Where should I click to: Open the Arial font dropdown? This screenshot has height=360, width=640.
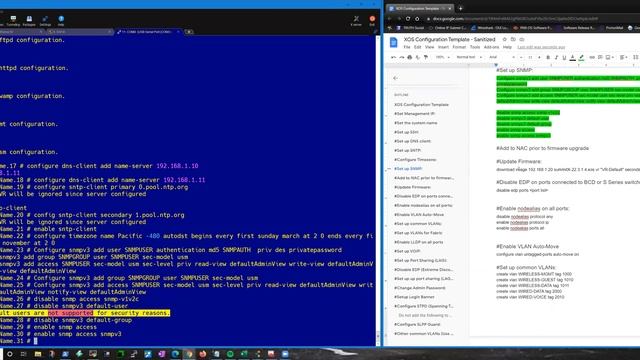(x=502, y=58)
